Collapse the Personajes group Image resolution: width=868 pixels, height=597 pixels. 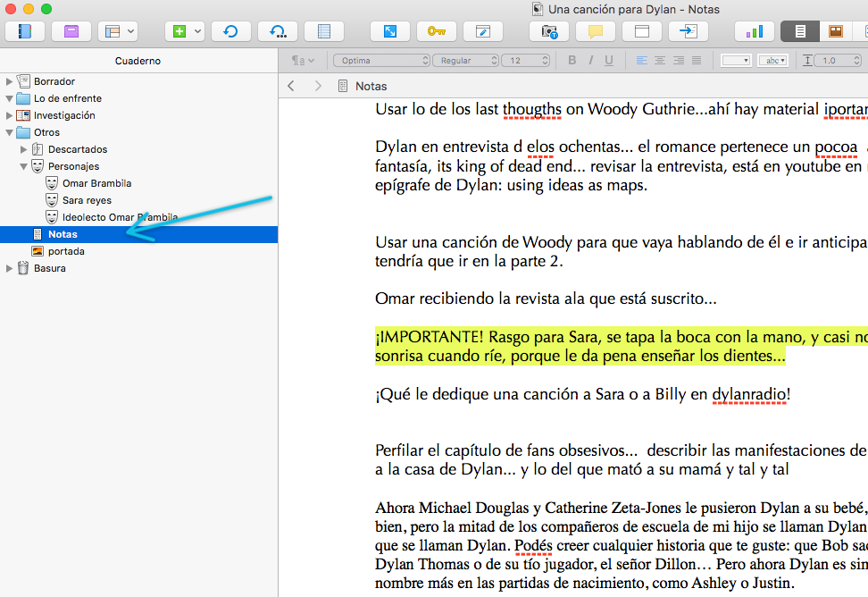tap(23, 166)
